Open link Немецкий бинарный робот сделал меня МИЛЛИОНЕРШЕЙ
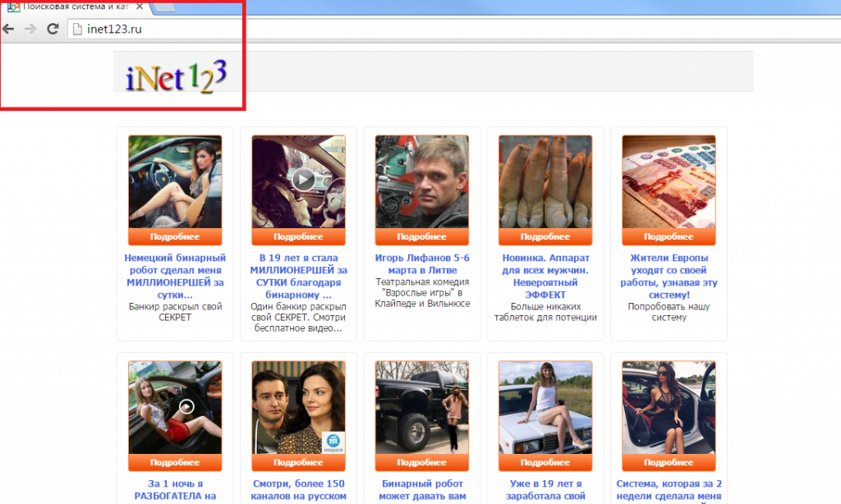Image resolution: width=841 pixels, height=504 pixels. [175, 276]
